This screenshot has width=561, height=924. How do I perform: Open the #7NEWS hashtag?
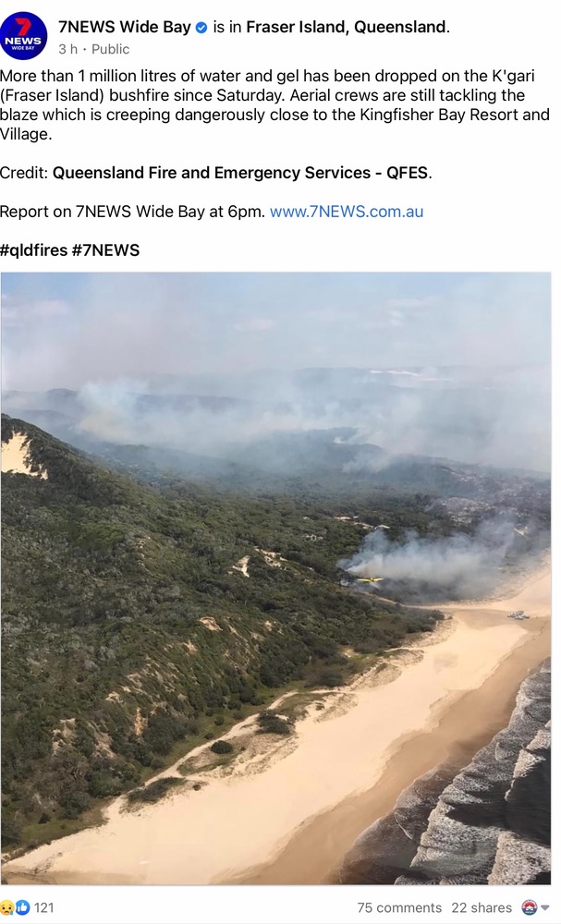[105, 250]
